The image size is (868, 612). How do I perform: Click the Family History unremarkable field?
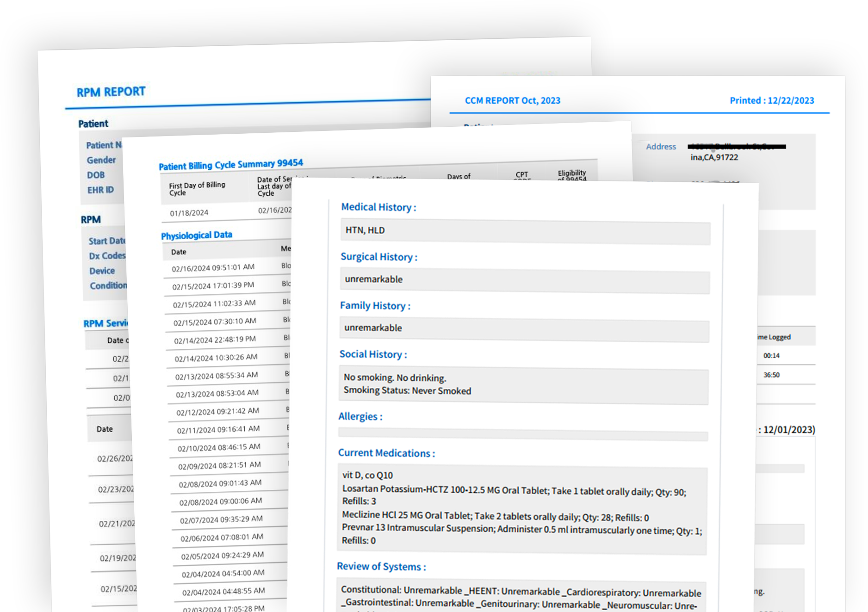click(x=525, y=329)
